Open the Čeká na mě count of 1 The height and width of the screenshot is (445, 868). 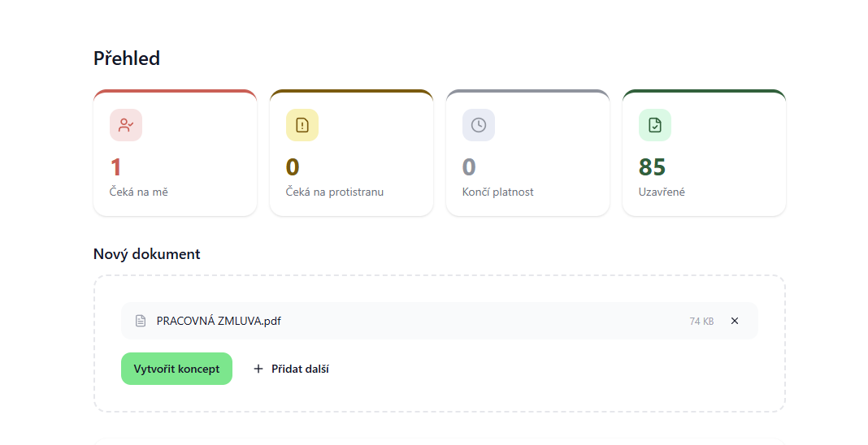[x=115, y=167]
